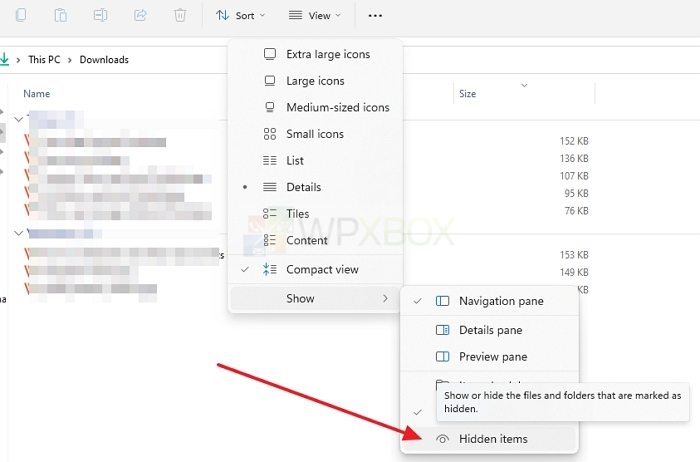Image resolution: width=700 pixels, height=462 pixels.
Task: Open the Size column filter arrow
Action: click(525, 85)
